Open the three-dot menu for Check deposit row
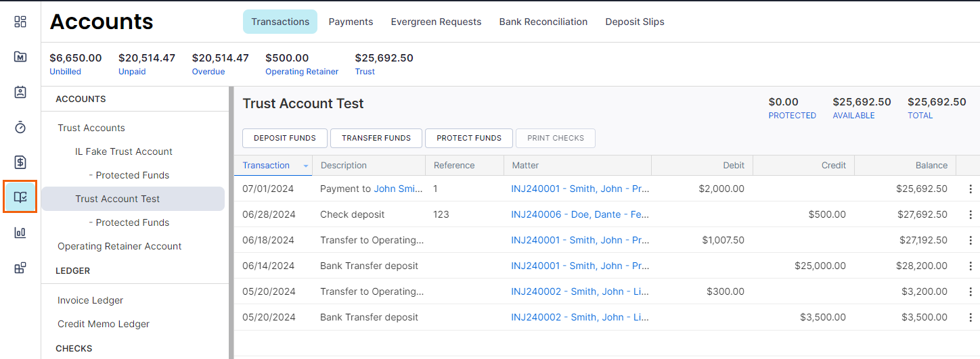The width and height of the screenshot is (980, 359). 971,215
